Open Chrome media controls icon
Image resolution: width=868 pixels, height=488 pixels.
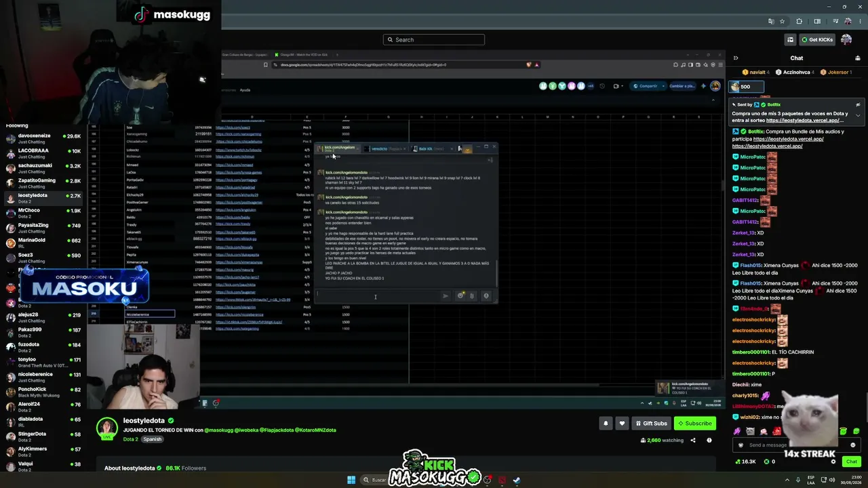click(x=834, y=21)
